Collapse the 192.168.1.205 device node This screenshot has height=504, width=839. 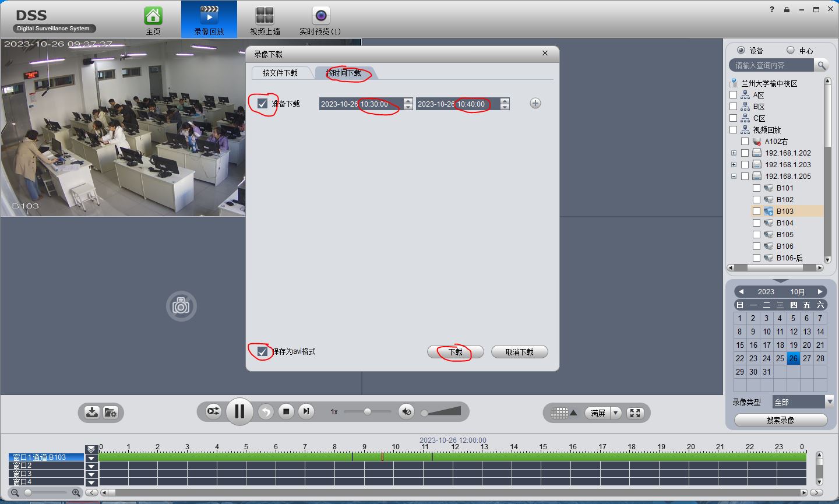(734, 177)
